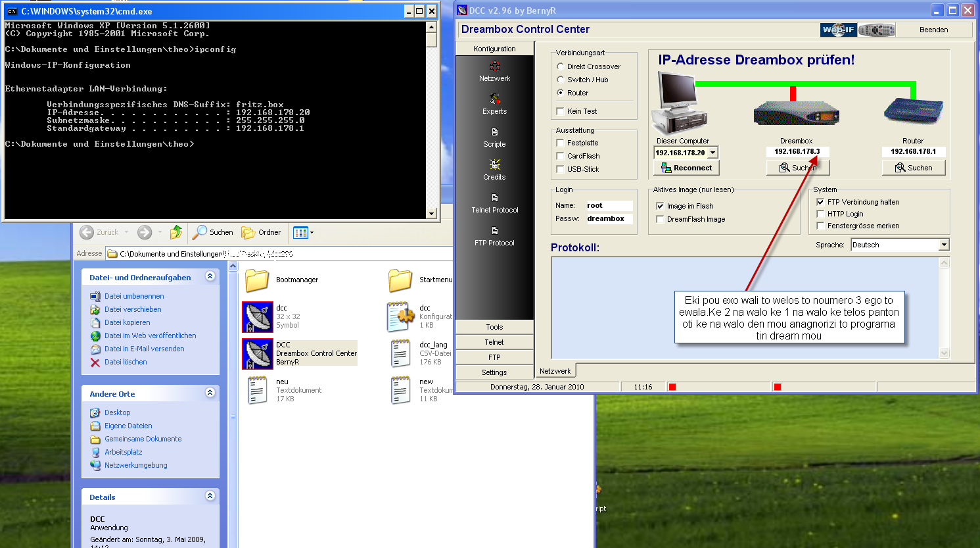The width and height of the screenshot is (980, 548).
Task: Open the Sprache language dropdown
Action: tap(944, 245)
